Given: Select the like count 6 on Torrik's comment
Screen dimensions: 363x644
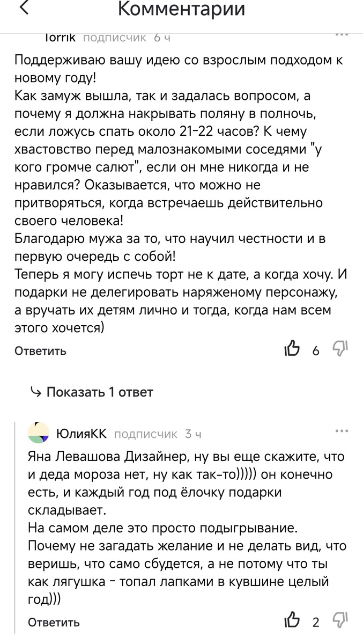Looking at the screenshot, I should (315, 352).
